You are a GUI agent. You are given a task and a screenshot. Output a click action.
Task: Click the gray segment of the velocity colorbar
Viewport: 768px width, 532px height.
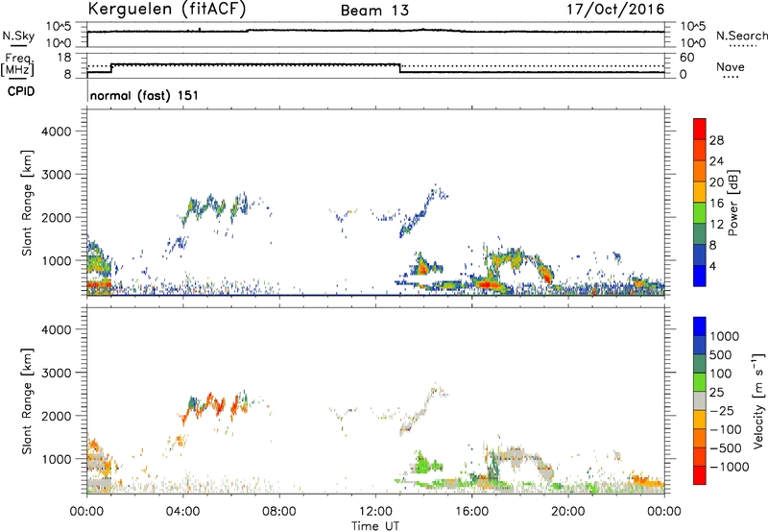[700, 401]
